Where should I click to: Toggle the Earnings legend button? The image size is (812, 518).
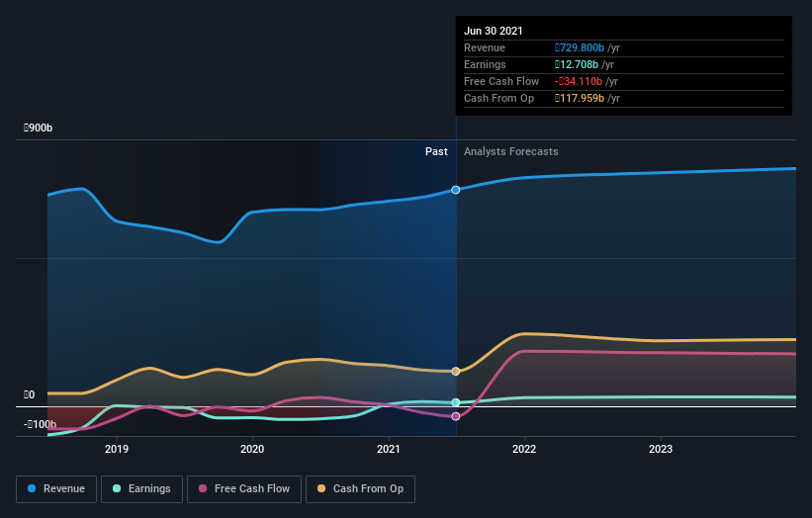(x=141, y=489)
